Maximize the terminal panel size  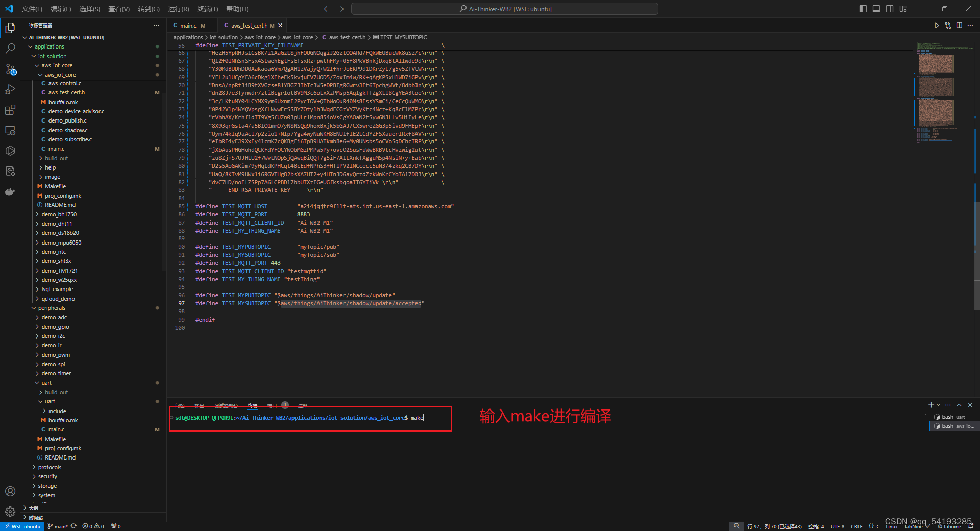959,405
